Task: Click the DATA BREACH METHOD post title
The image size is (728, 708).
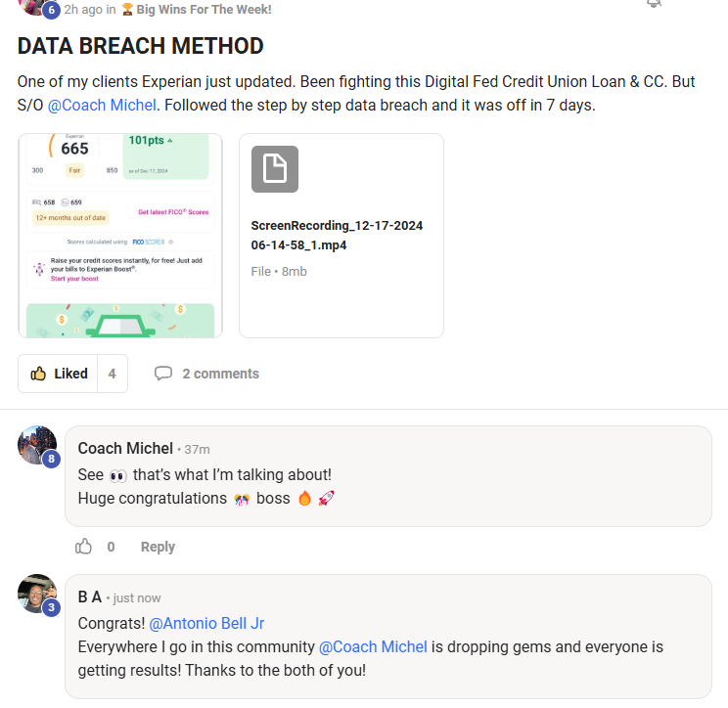Action: 141,46
